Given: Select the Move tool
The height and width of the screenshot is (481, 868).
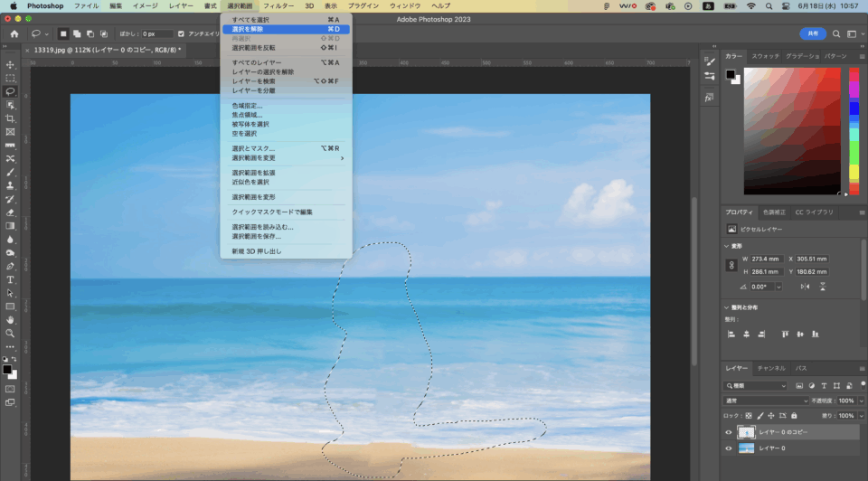Looking at the screenshot, I should 10,65.
